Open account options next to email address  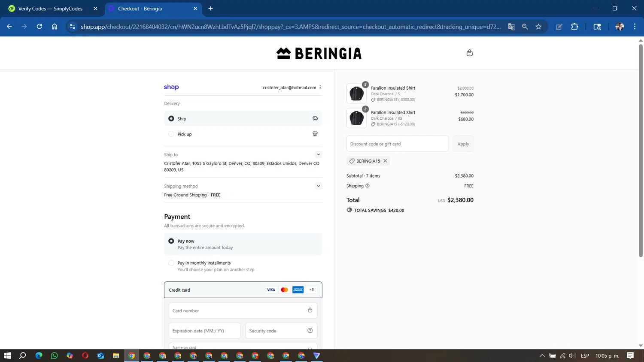click(x=320, y=87)
